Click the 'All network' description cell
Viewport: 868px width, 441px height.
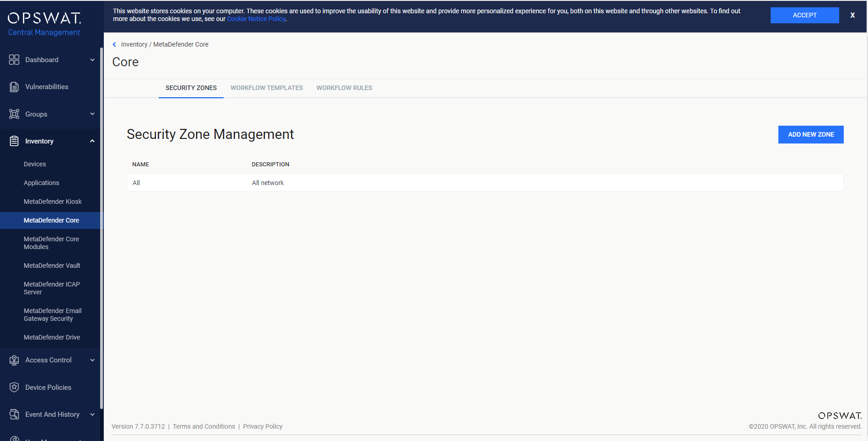268,183
